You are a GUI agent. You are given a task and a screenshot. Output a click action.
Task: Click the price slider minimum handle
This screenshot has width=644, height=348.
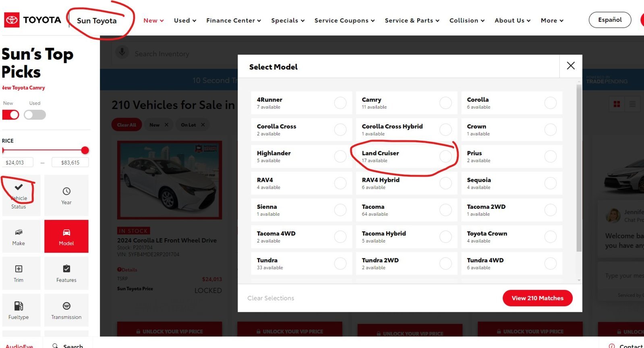pos(3,150)
